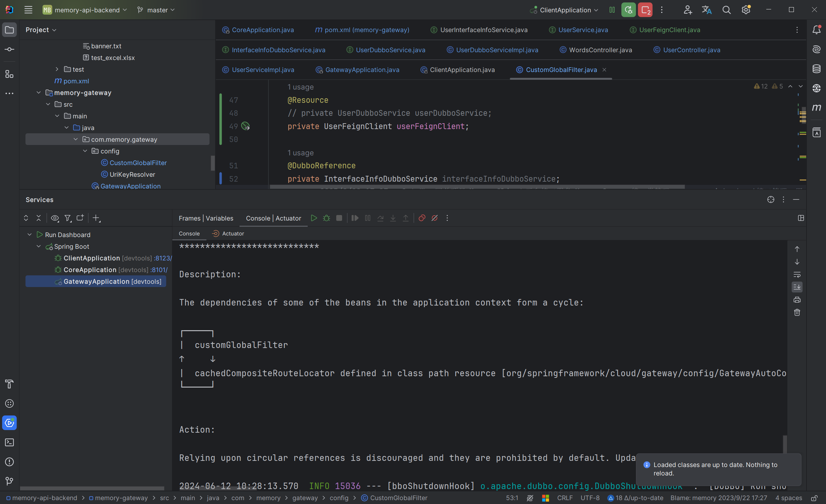Open the Commit tool window
The width and height of the screenshot is (826, 504).
pos(9,49)
